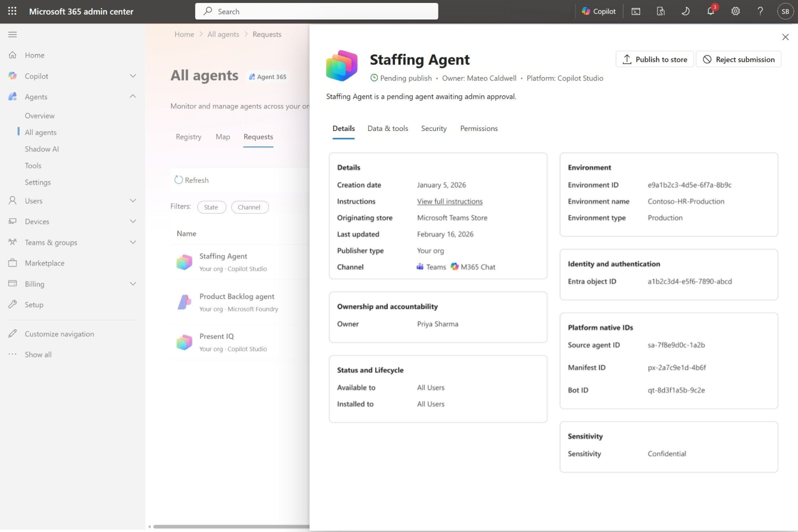Open the help question mark icon

[x=760, y=11]
